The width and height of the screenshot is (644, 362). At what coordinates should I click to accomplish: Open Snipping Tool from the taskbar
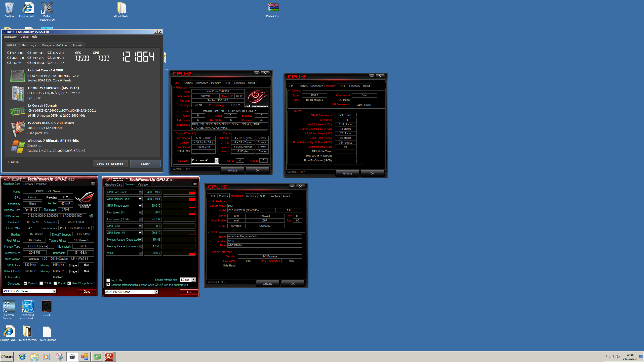click(59, 356)
